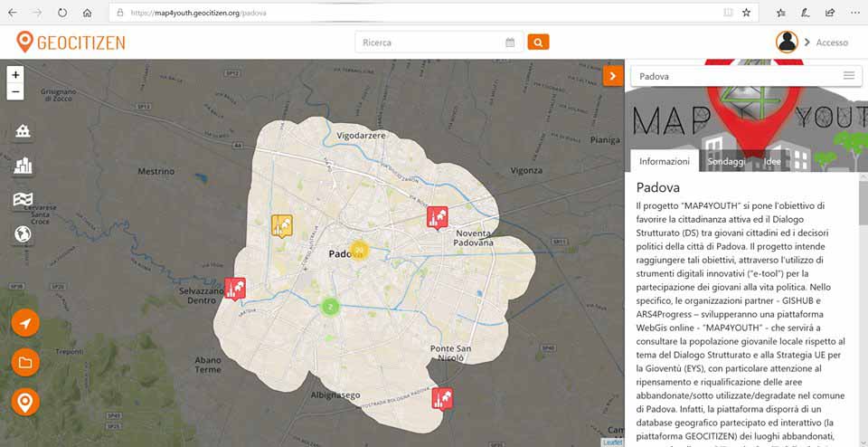Click the red marker near Albignasego

(x=442, y=398)
